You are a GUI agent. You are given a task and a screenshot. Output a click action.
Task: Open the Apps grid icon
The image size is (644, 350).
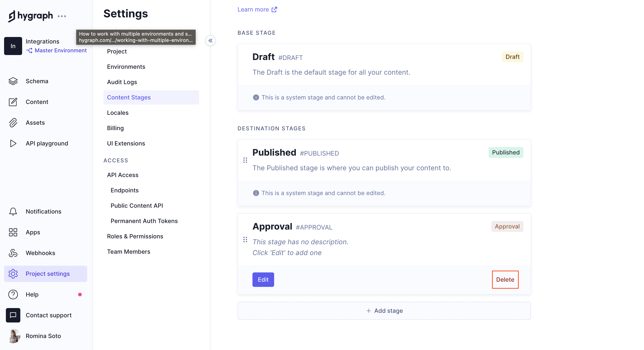click(13, 232)
